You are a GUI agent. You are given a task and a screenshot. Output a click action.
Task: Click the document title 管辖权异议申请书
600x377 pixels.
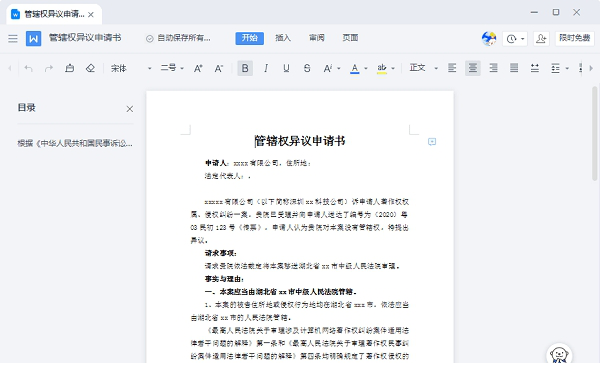click(x=300, y=141)
